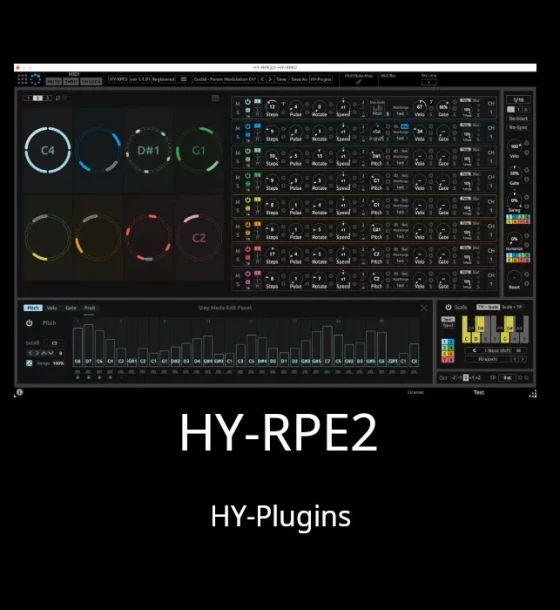Open the 1/16 rate selector
This screenshot has height=610, width=560.
click(518, 100)
